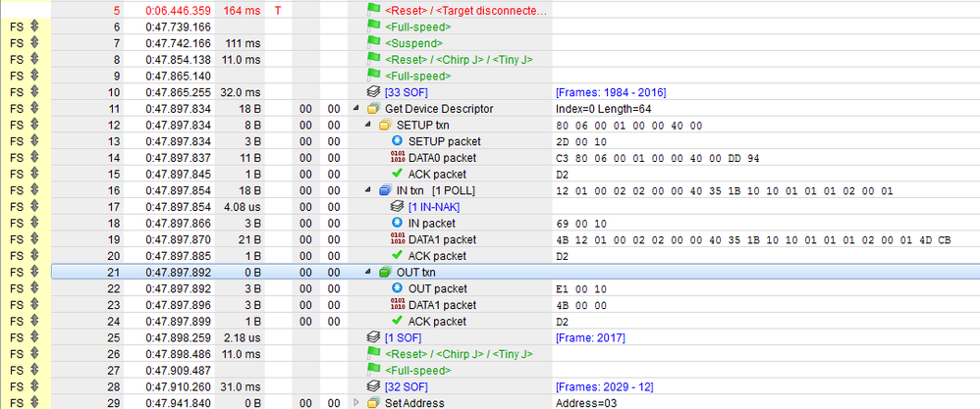Select the Get Device Descriptor row label
The image size is (980, 409).
[439, 109]
